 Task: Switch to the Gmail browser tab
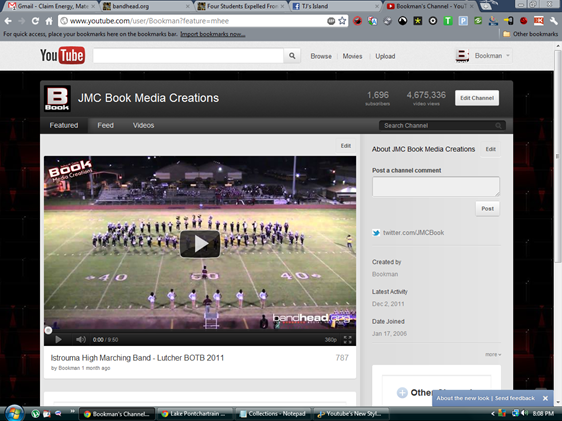pos(52,6)
